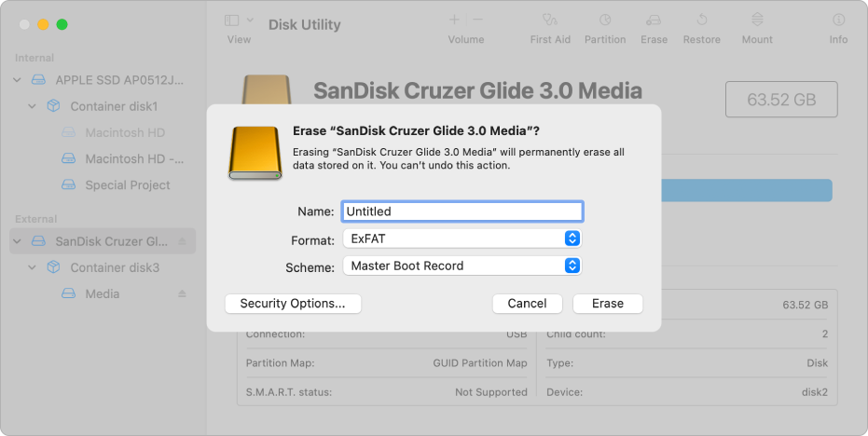Click the Internal section label
The image size is (868, 436).
click(x=34, y=58)
